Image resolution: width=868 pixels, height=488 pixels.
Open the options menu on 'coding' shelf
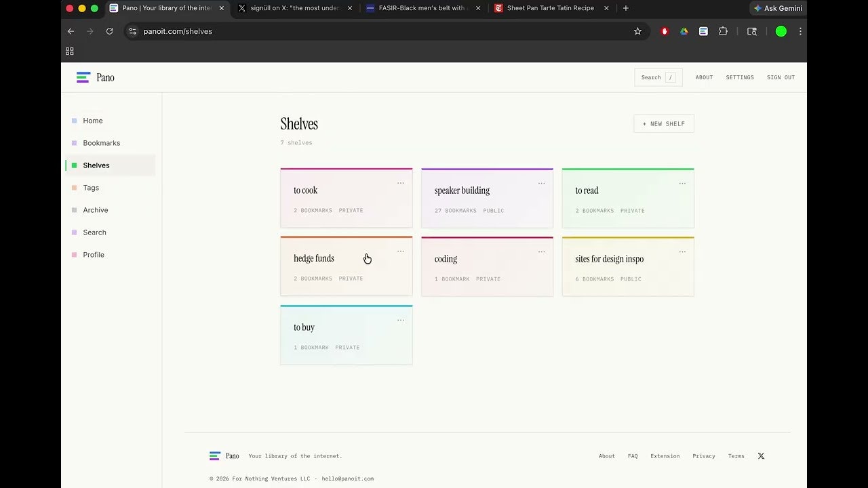pyautogui.click(x=542, y=251)
